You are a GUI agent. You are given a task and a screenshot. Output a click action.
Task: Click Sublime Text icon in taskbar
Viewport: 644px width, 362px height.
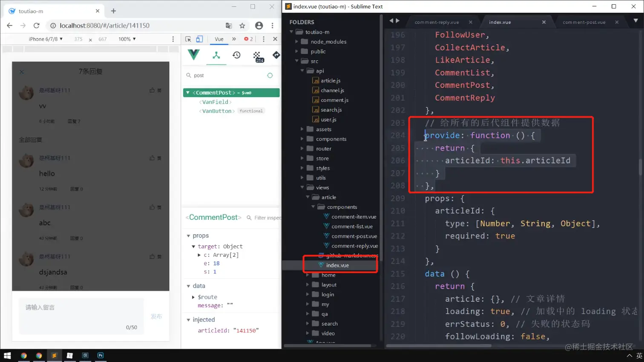(x=54, y=356)
